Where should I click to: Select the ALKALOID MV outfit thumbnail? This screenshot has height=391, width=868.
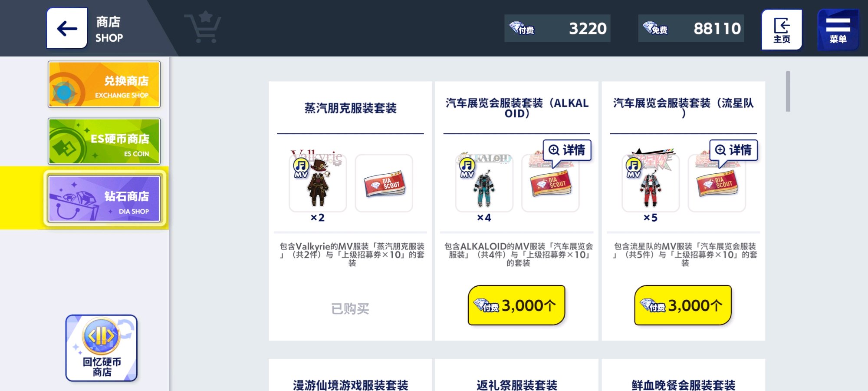point(484,183)
